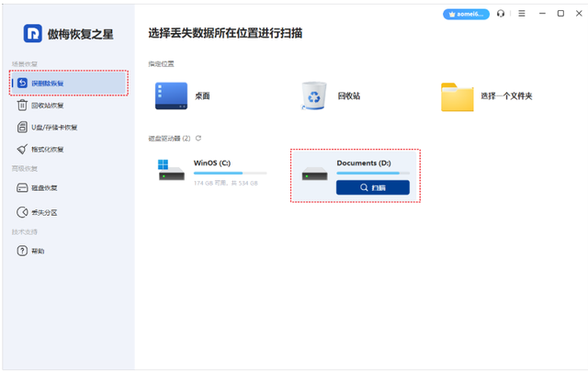The height and width of the screenshot is (371, 588).
Task: Open 丢失分区 pie-chart sidebar item
Action: click(37, 212)
